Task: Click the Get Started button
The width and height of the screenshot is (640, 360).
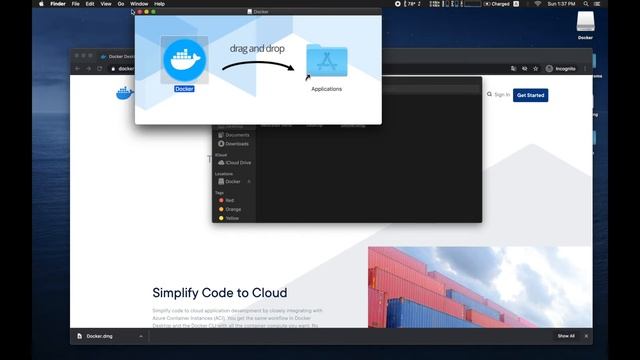Action: [530, 95]
